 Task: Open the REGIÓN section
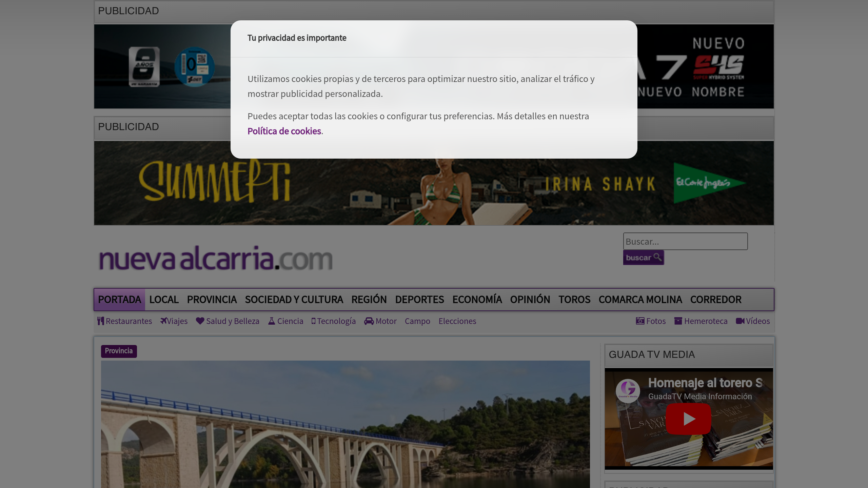coord(369,300)
